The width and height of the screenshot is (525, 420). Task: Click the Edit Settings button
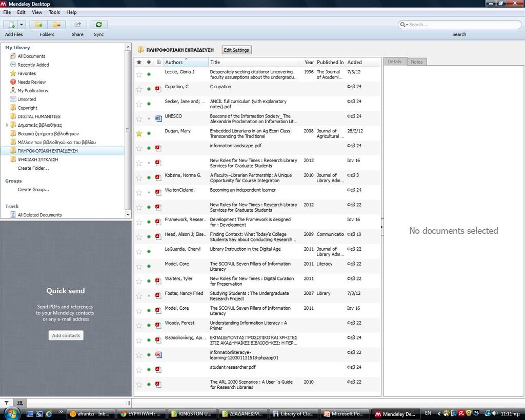(x=236, y=50)
